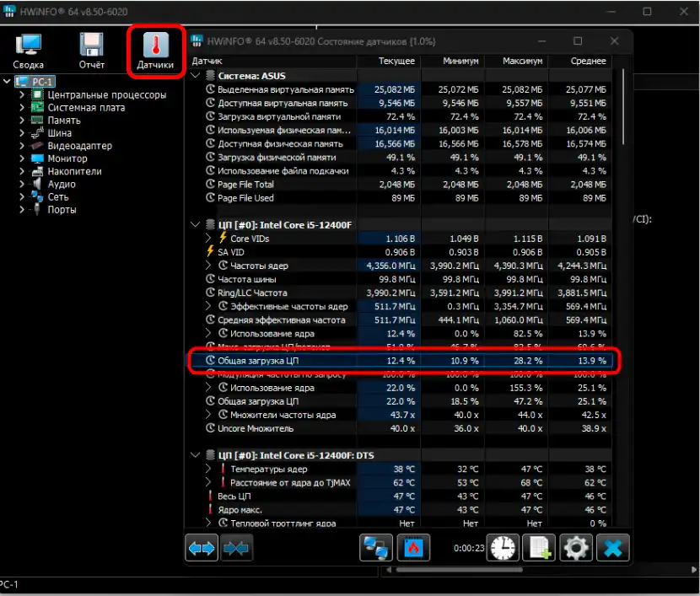Screen dimensions: 700x596
Task: Click the Память memory module icon
Action: (x=37, y=120)
